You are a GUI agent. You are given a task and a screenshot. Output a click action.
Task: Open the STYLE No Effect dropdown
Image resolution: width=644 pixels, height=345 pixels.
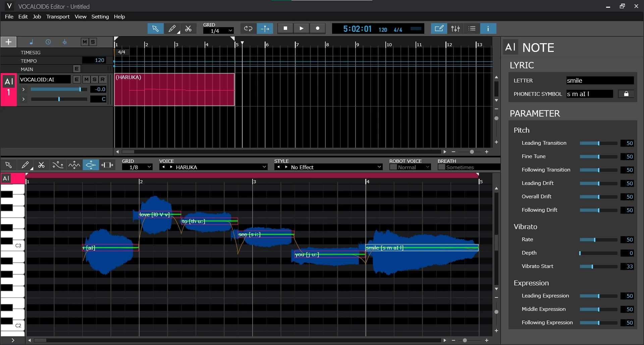point(379,167)
